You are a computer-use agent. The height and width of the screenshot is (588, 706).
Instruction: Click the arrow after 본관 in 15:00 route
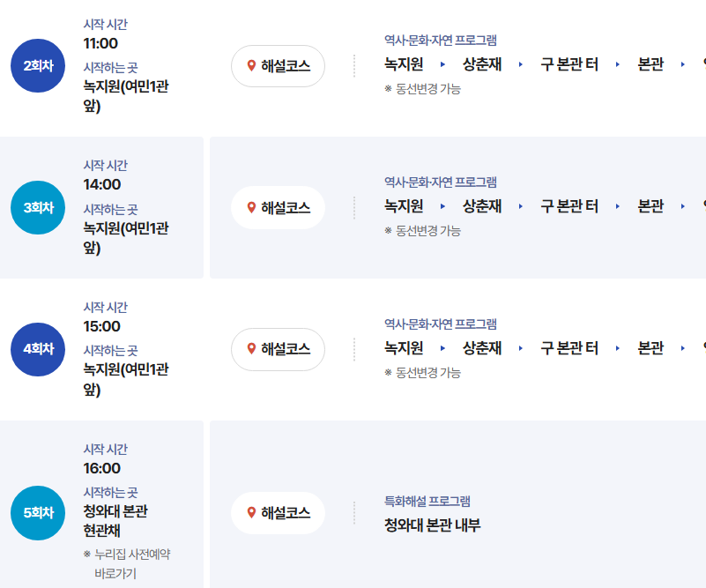(683, 349)
